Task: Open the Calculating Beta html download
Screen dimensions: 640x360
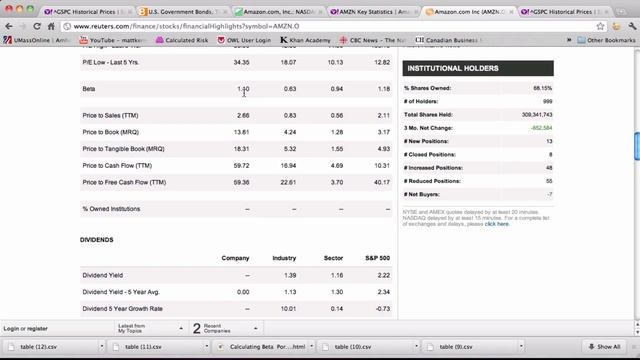Action: (x=261, y=347)
